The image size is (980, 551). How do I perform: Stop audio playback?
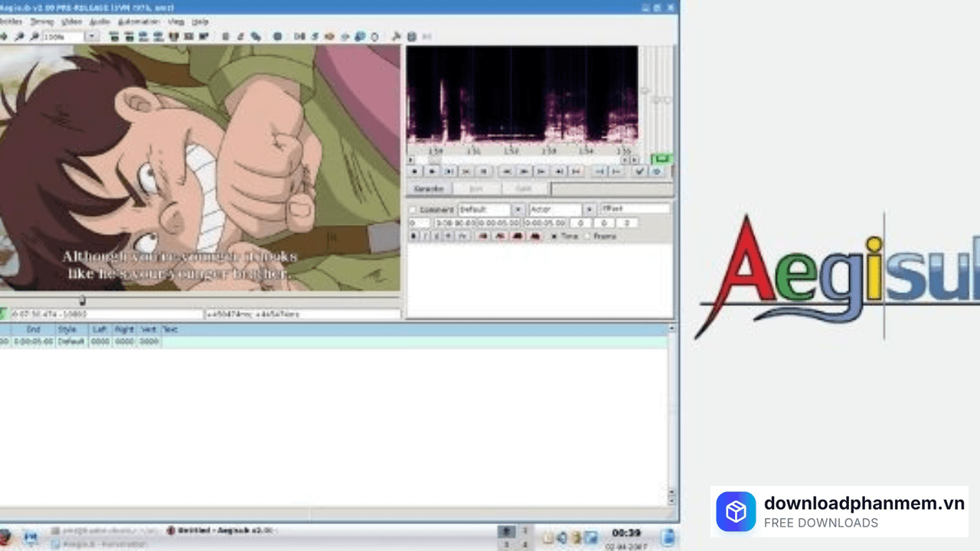coord(482,171)
